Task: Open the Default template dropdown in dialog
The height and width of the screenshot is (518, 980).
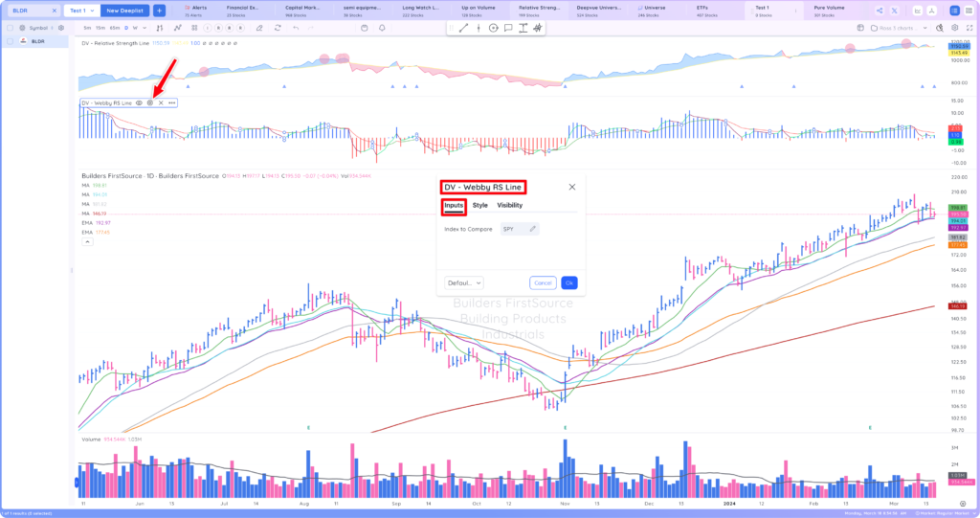Action: tap(464, 282)
